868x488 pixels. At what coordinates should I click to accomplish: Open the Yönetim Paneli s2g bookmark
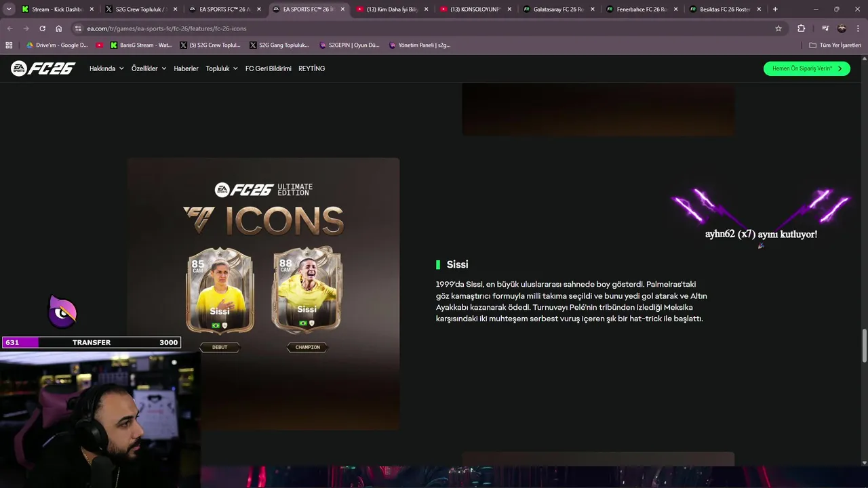420,45
